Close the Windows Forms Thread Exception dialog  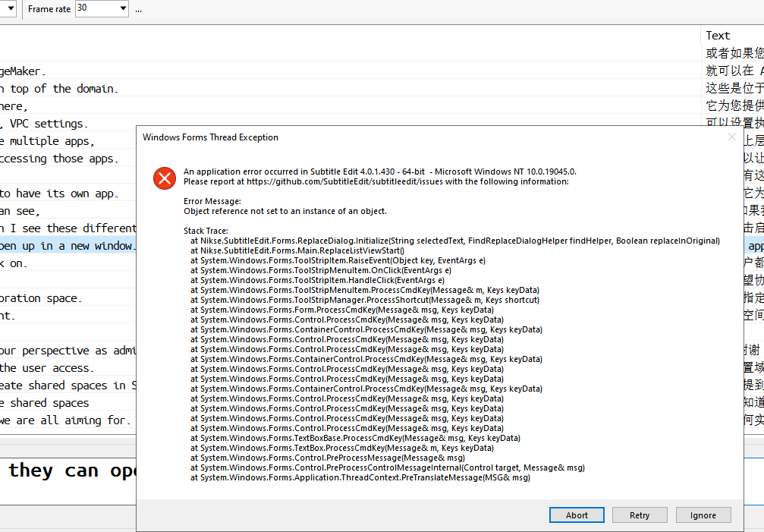point(731,137)
